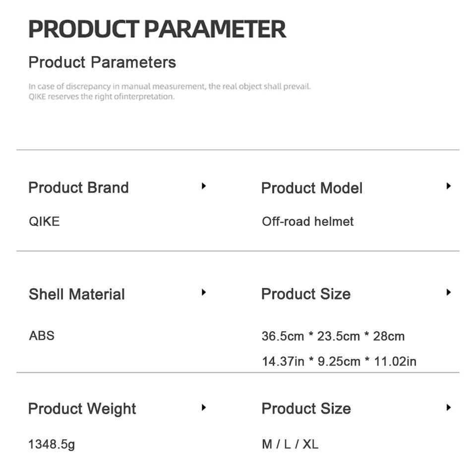Select the M / L / XL size options

pyautogui.click(x=290, y=444)
